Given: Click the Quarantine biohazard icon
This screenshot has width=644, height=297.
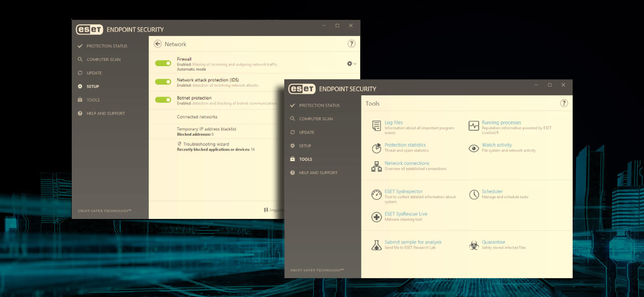Looking at the screenshot, I should coord(474,245).
